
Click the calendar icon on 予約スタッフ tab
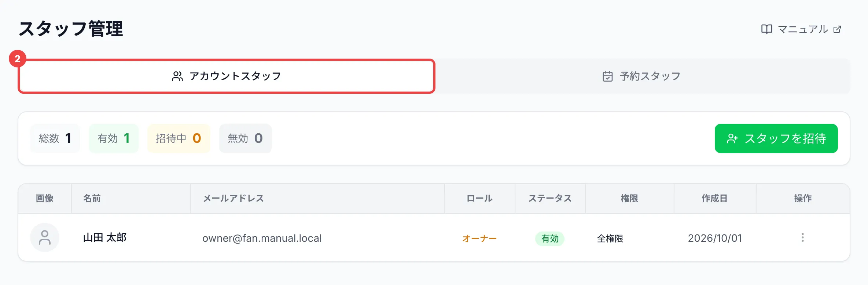point(607,76)
